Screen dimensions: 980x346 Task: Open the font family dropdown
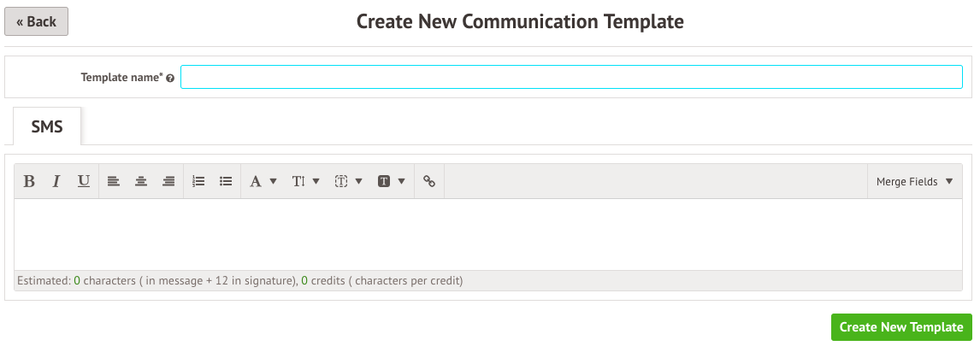pyautogui.click(x=263, y=182)
